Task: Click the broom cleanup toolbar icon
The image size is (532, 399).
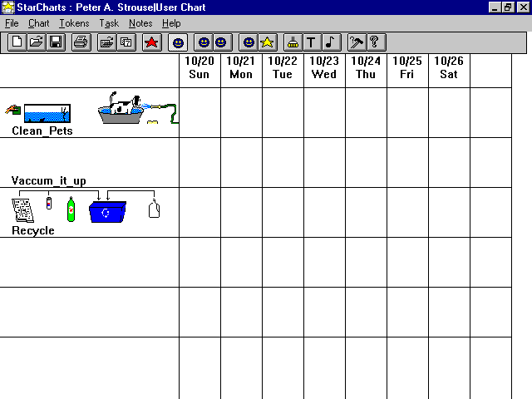Action: pos(293,42)
